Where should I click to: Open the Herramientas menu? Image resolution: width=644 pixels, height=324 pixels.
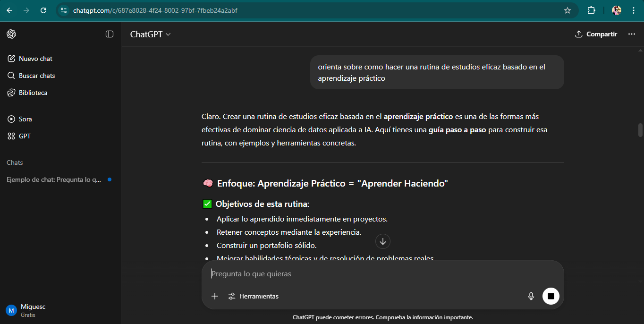click(254, 296)
